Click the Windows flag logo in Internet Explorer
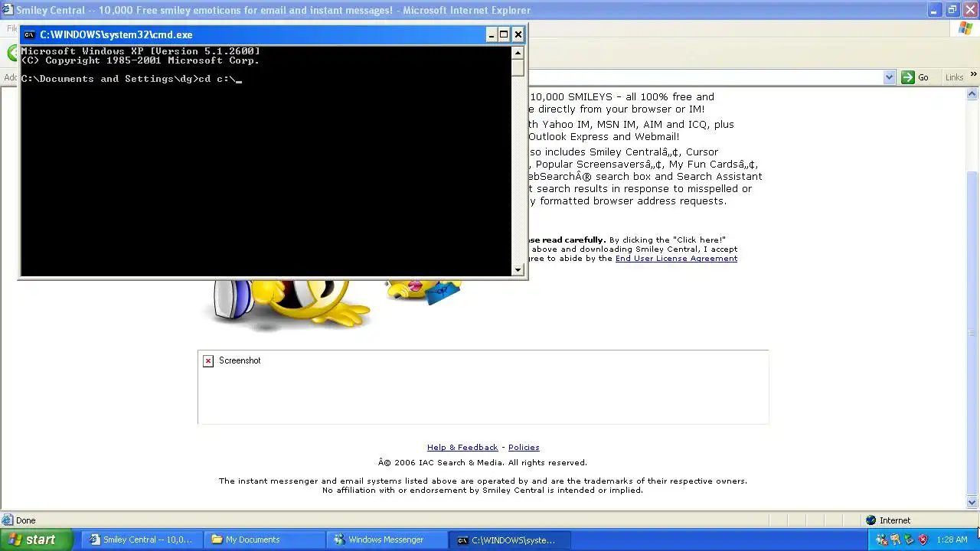This screenshot has width=980, height=551. tap(965, 28)
